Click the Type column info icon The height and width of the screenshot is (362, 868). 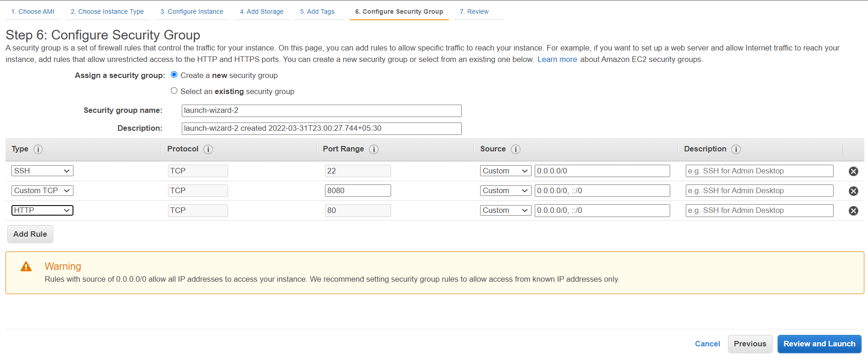coord(38,149)
